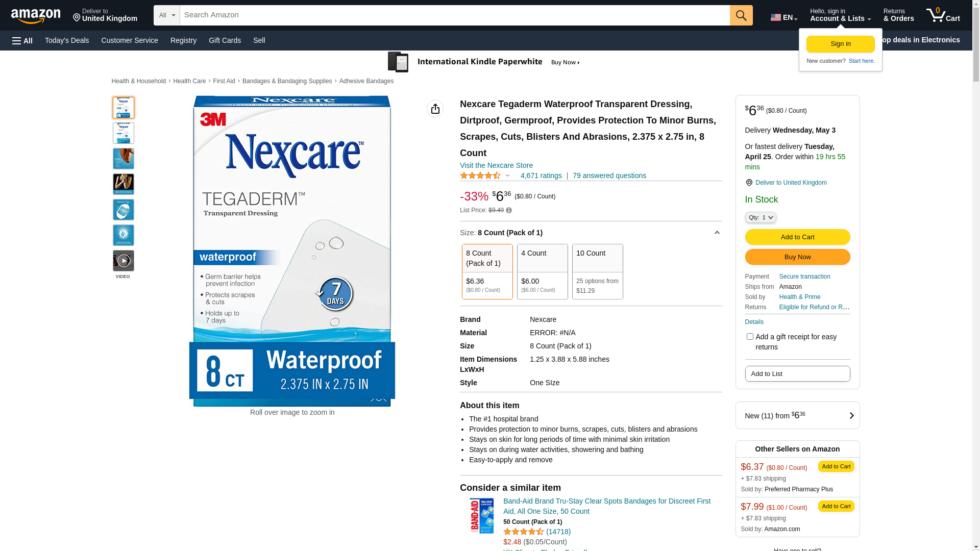Click the yellow Add to Cart button
The width and height of the screenshot is (980, 551).
[797, 237]
